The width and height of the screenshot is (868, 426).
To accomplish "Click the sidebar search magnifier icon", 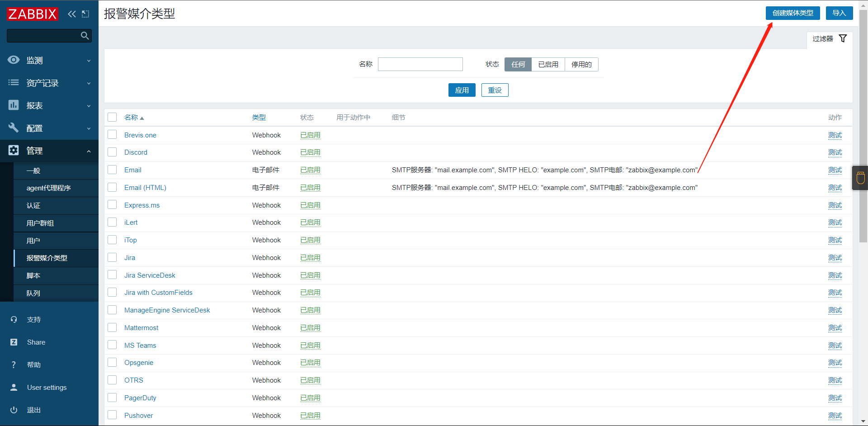I will (85, 36).
